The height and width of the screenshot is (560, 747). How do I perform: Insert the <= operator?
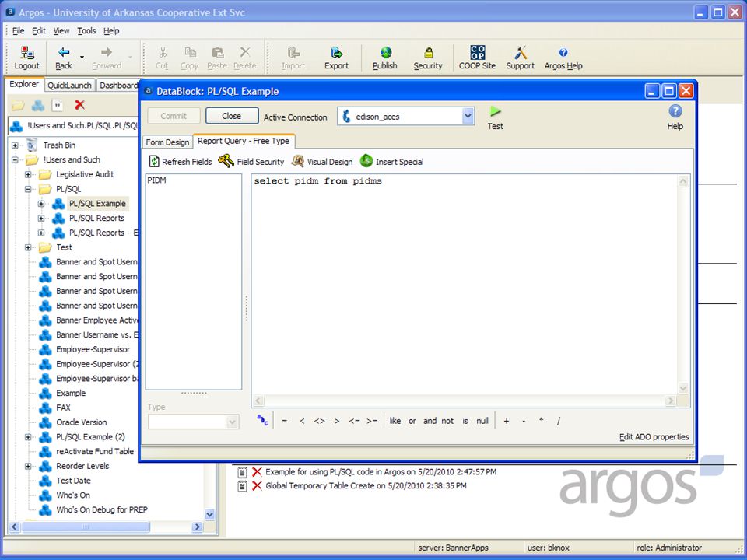pos(354,421)
